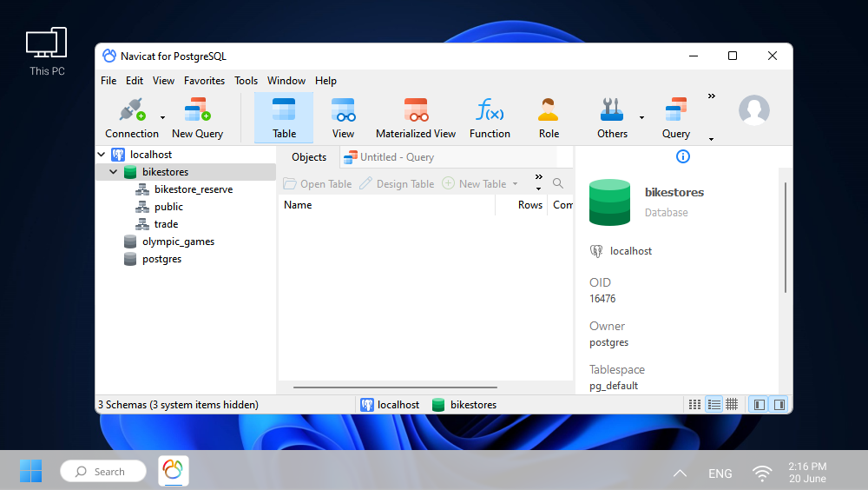Open the View menu

coord(163,81)
